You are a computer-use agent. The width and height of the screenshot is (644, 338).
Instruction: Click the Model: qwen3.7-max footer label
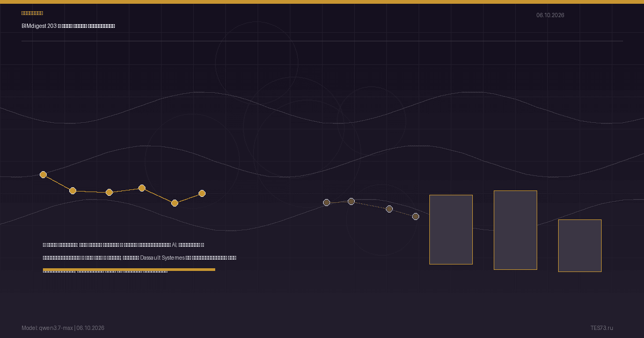(x=47, y=328)
